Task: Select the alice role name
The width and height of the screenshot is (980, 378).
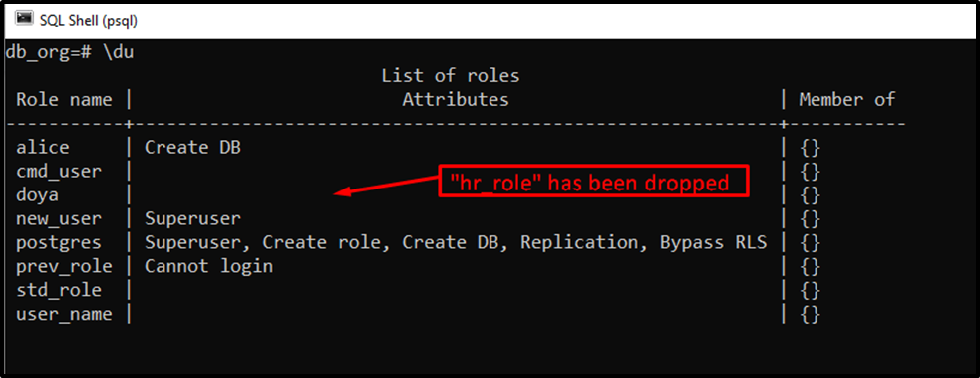Action: pos(43,148)
